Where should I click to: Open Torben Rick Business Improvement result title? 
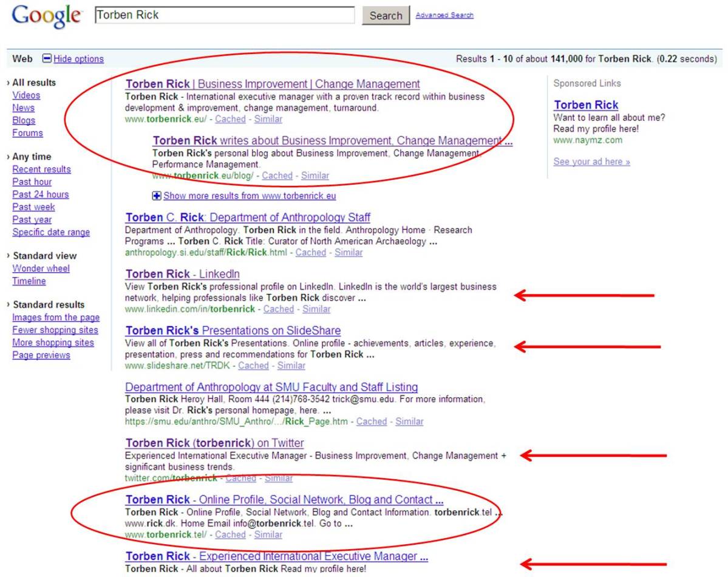273,84
